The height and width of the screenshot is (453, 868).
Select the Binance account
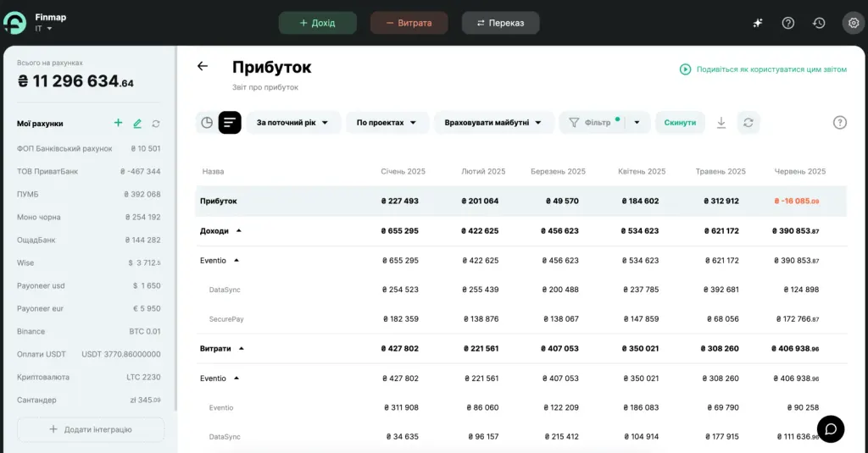[88, 331]
